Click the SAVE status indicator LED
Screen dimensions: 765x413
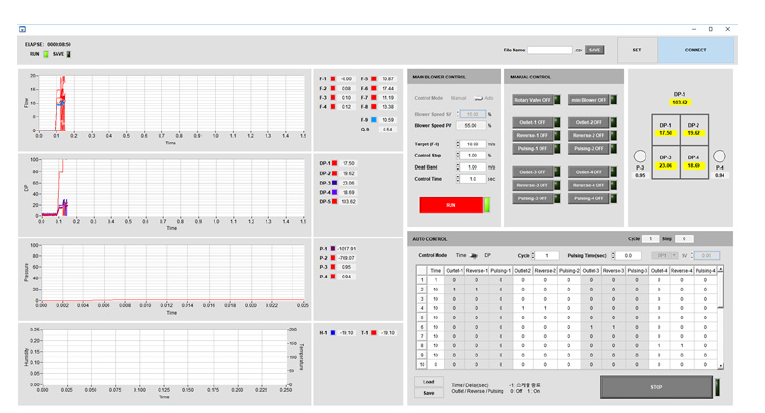pos(69,54)
